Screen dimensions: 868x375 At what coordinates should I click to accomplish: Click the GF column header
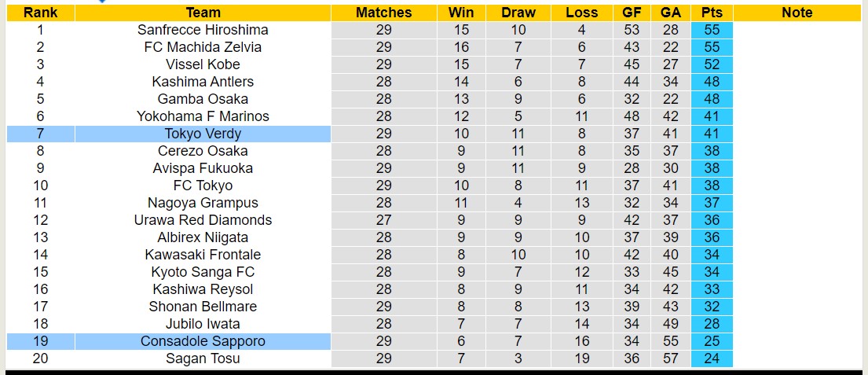(x=632, y=13)
